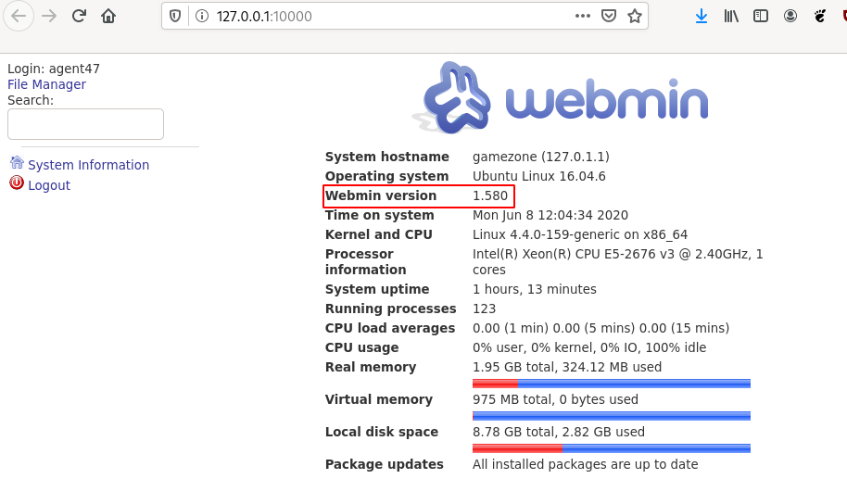Reload the current page
This screenshot has height=504, width=847.
pyautogui.click(x=79, y=16)
